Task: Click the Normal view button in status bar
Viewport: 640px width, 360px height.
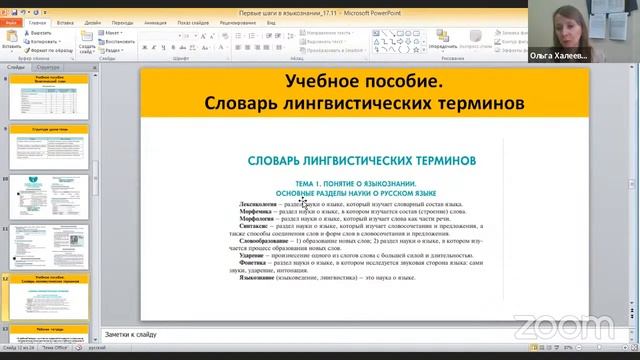Action: (x=534, y=348)
